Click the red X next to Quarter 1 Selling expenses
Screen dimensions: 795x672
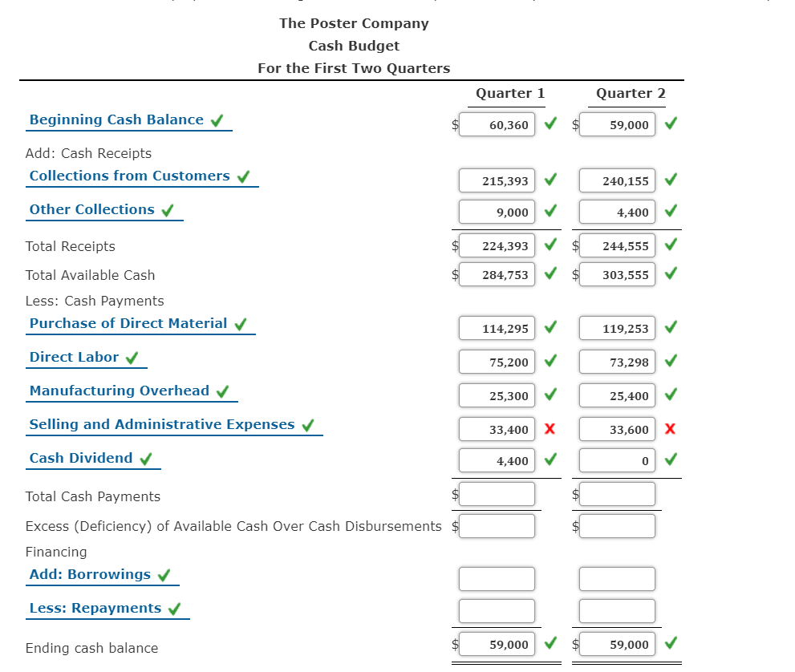tap(550, 429)
